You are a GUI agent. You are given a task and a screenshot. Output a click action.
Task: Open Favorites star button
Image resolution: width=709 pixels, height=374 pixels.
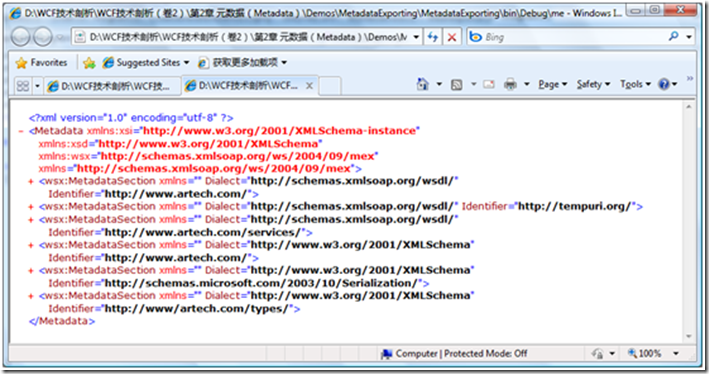tap(41, 62)
